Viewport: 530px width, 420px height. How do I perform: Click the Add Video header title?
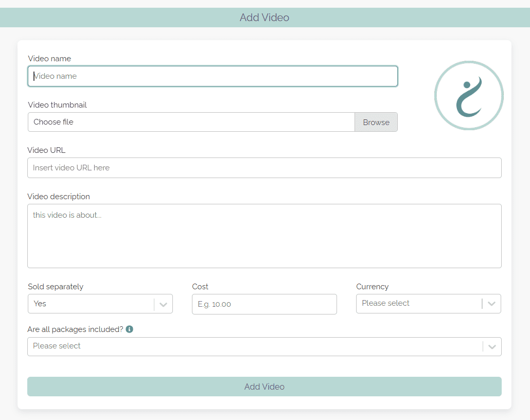[264, 17]
